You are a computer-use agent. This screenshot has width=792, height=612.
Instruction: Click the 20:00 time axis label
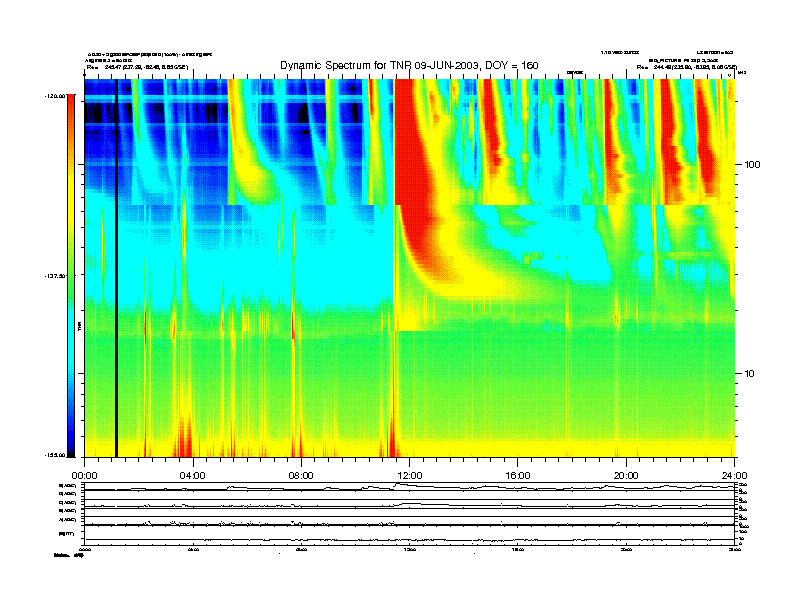click(626, 476)
